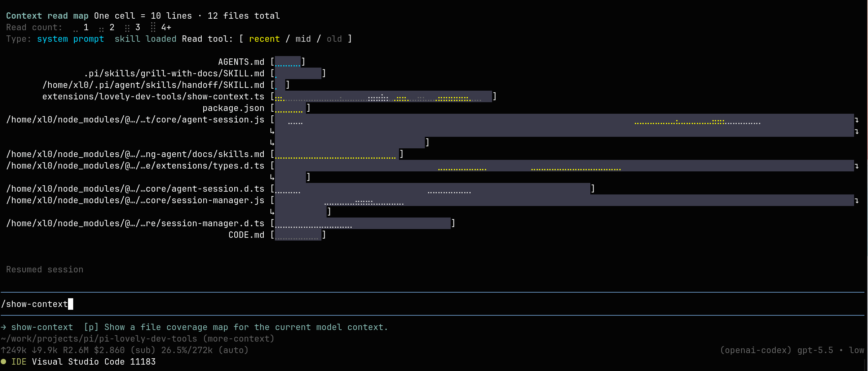Click the docs/skills.md coverage bar
The width and height of the screenshot is (868, 371).
tap(337, 154)
